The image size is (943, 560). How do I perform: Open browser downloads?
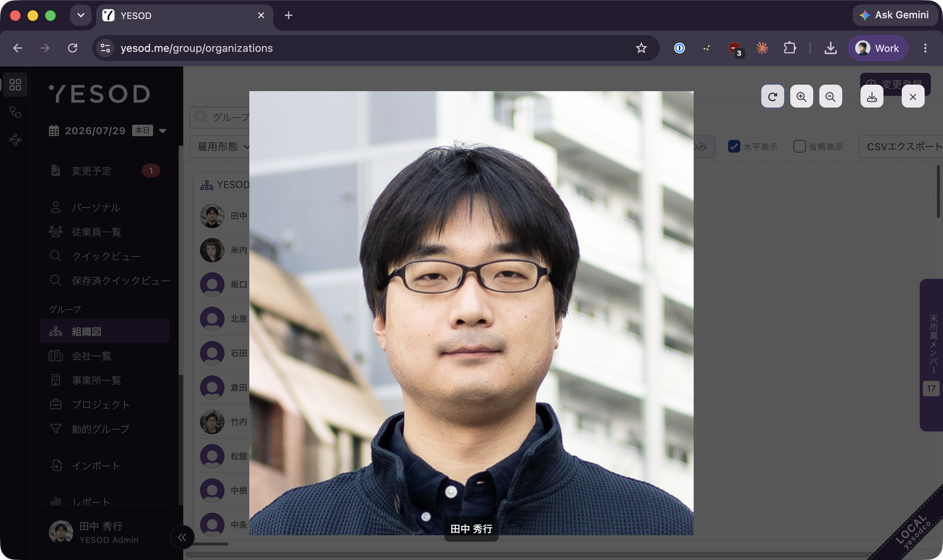point(831,48)
